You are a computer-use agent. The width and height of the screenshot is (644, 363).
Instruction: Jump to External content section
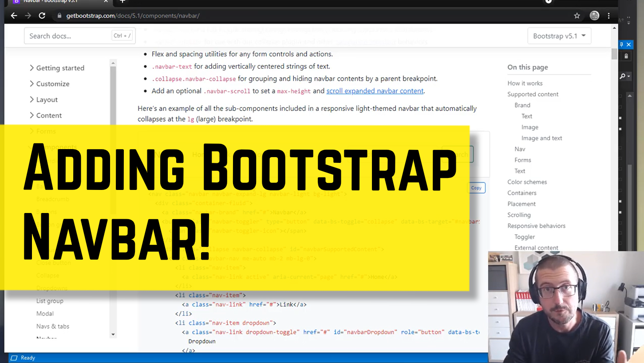click(537, 248)
